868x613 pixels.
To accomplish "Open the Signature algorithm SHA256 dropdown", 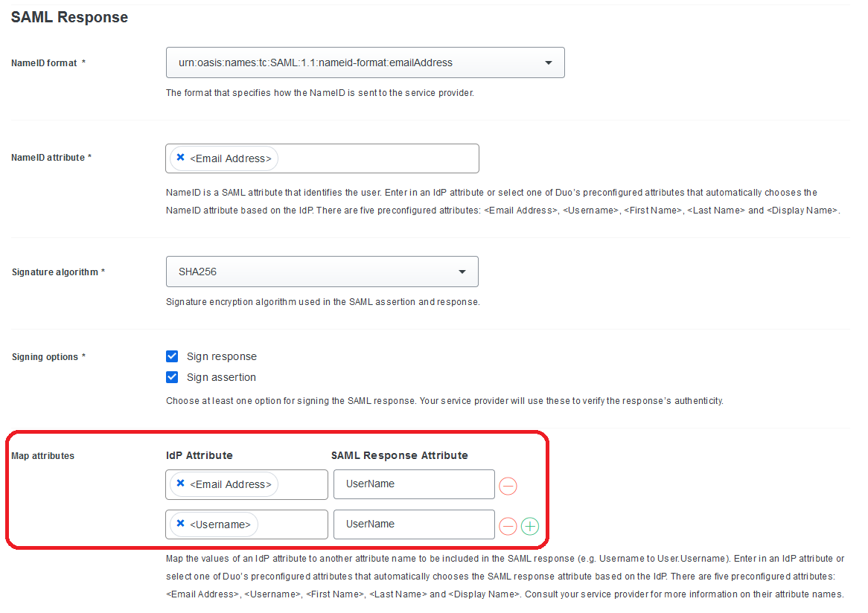I will coord(322,272).
